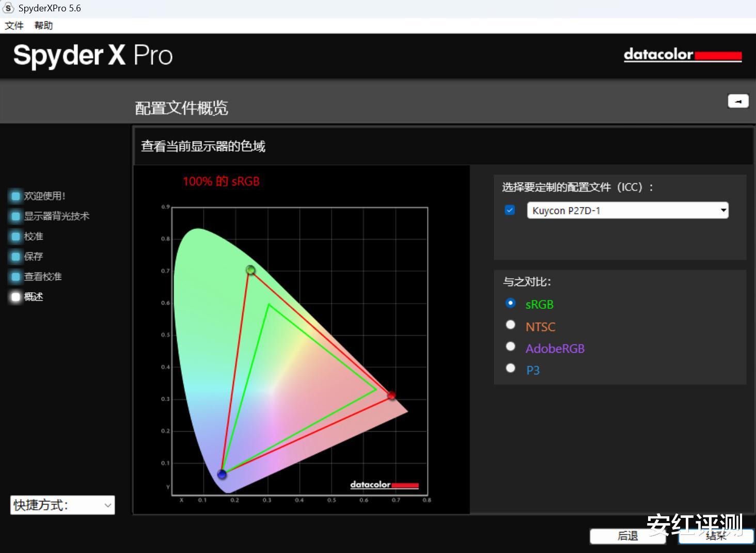Click the indicator icon beside 校准
Image resolution: width=756 pixels, height=553 pixels.
15,236
